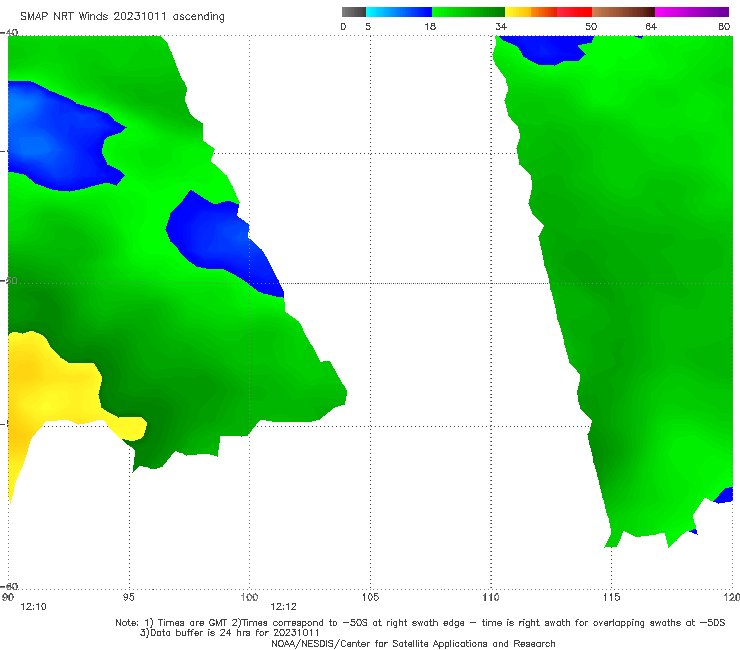Image resolution: width=740 pixels, height=650 pixels.
Task: Click the magenta-purple 64–80 colorbar segment
Action: tap(692, 12)
